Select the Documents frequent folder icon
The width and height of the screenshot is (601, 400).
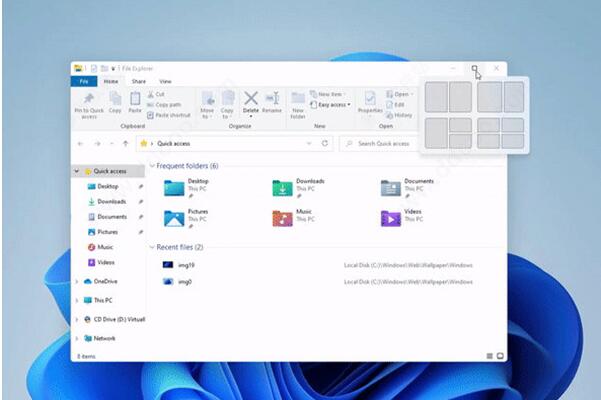click(391, 188)
